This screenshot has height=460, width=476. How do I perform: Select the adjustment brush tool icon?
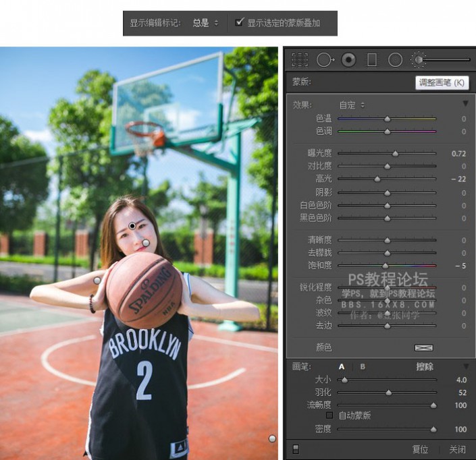point(418,59)
